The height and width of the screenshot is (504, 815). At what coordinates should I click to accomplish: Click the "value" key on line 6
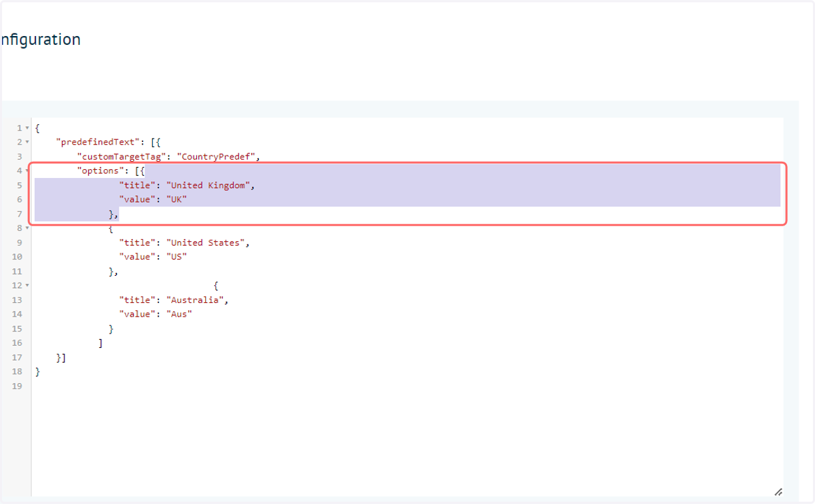pos(137,200)
